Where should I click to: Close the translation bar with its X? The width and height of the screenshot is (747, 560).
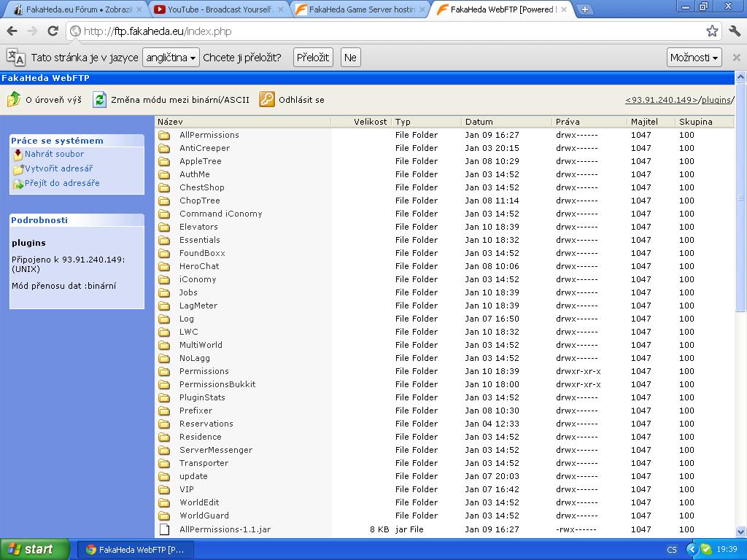(736, 58)
